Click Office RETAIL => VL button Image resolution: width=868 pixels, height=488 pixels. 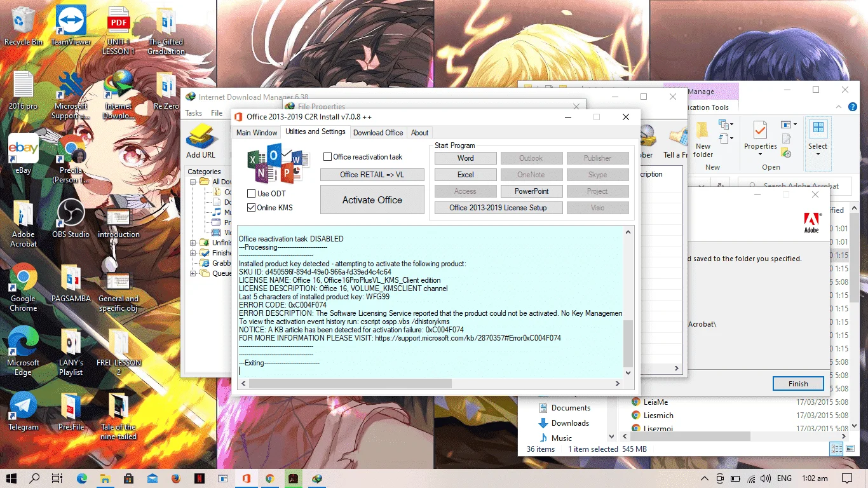372,175
